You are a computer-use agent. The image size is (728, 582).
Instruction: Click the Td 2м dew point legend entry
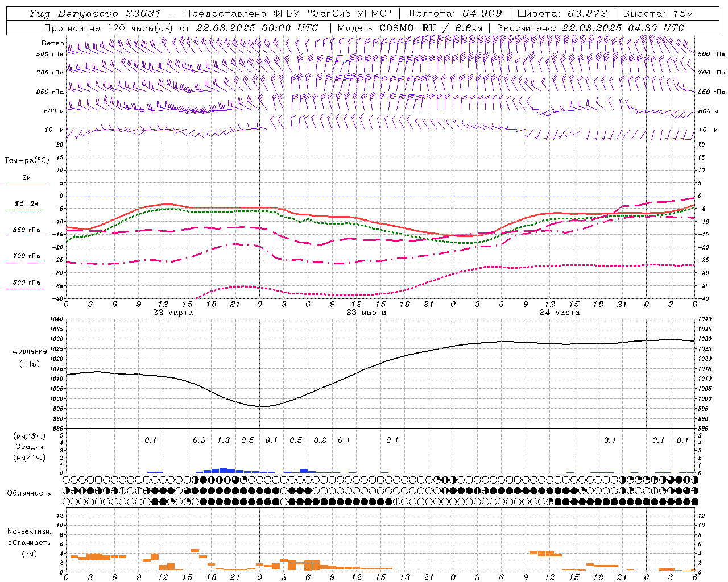tap(26, 206)
